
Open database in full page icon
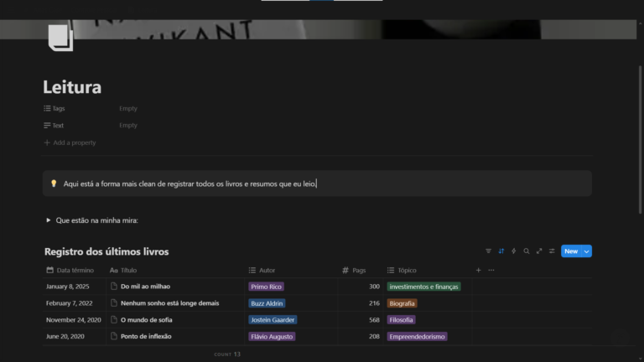coord(539,251)
